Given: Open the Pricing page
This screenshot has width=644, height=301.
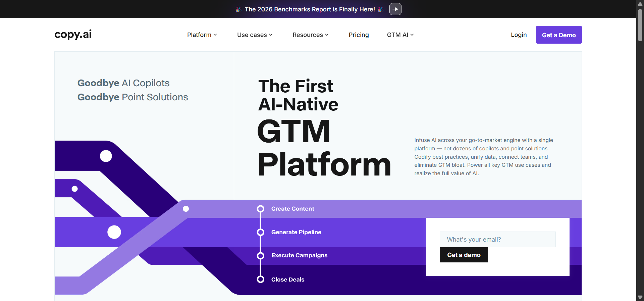Looking at the screenshot, I should pyautogui.click(x=359, y=35).
